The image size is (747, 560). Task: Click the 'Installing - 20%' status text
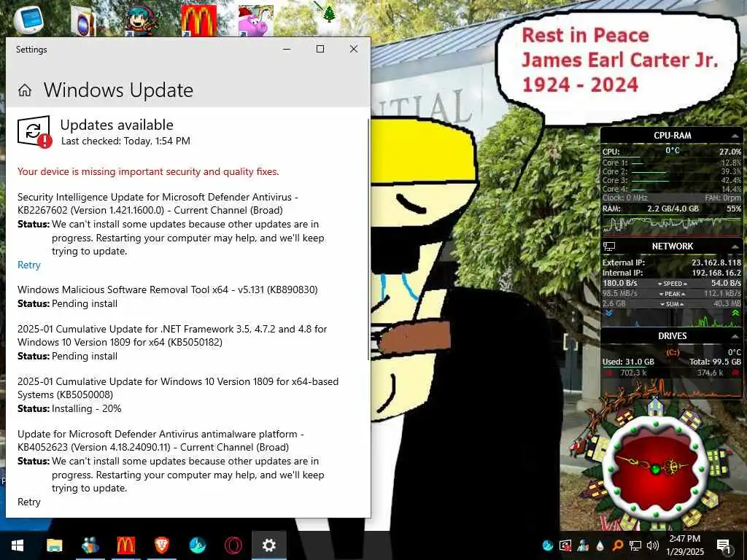coord(86,408)
